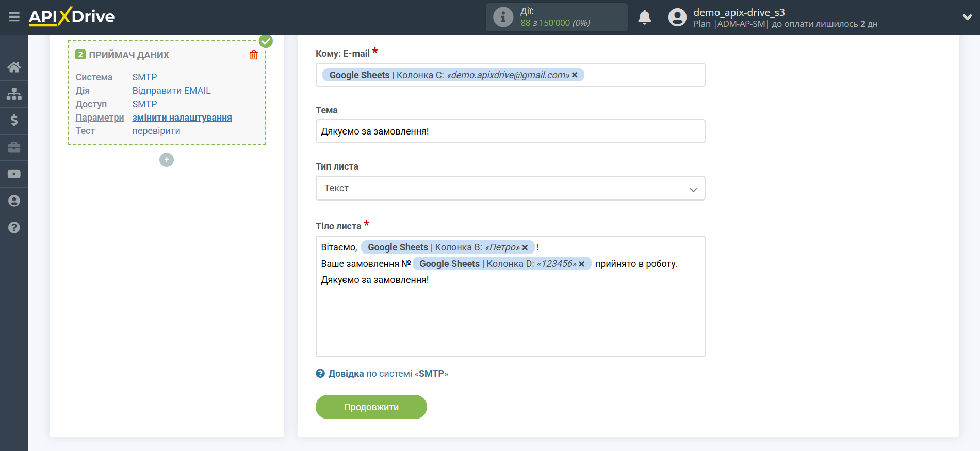
Task: Open briefcase icon in sidebar
Action: click(14, 147)
